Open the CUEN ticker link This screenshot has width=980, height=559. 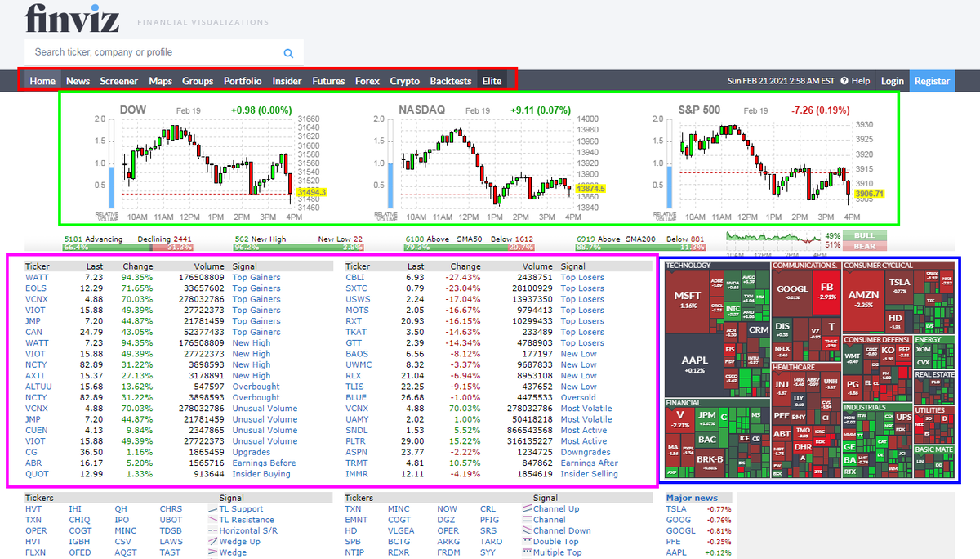click(37, 430)
